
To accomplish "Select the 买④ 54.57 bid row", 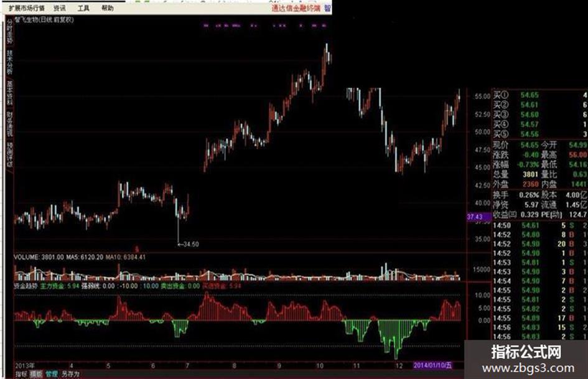I will pos(540,124).
